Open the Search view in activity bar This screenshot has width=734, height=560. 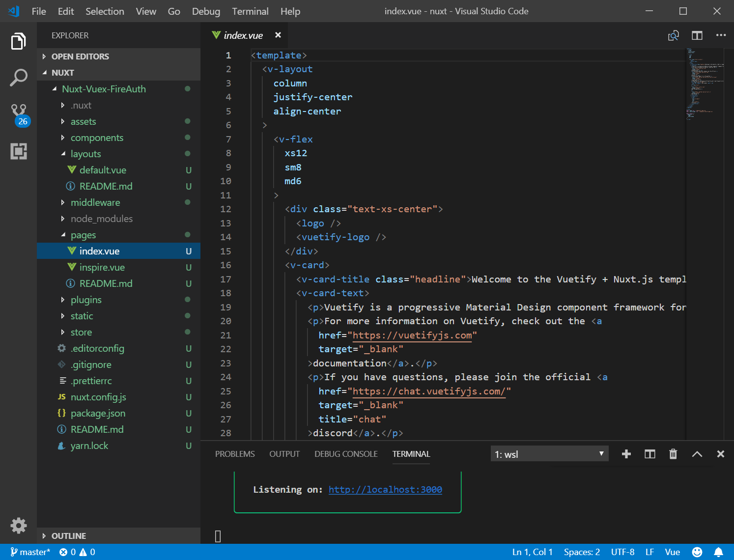[18, 78]
